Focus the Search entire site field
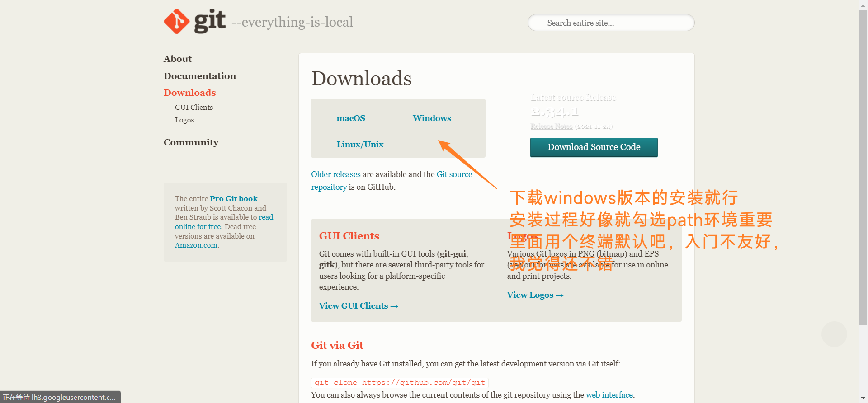 click(611, 23)
